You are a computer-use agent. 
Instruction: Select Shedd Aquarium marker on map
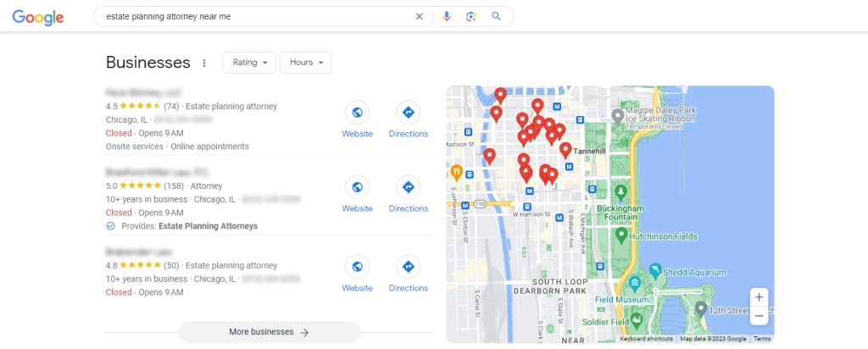[656, 270]
